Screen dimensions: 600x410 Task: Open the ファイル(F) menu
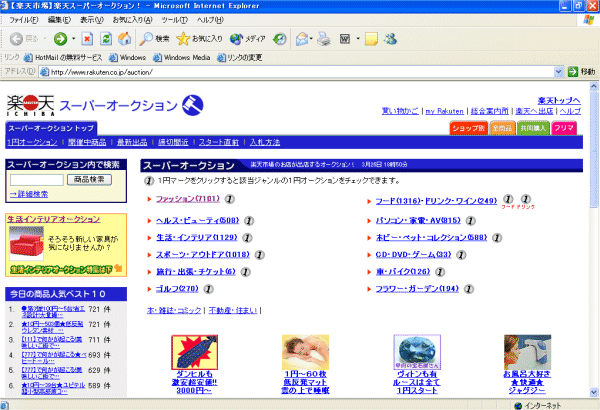24,20
